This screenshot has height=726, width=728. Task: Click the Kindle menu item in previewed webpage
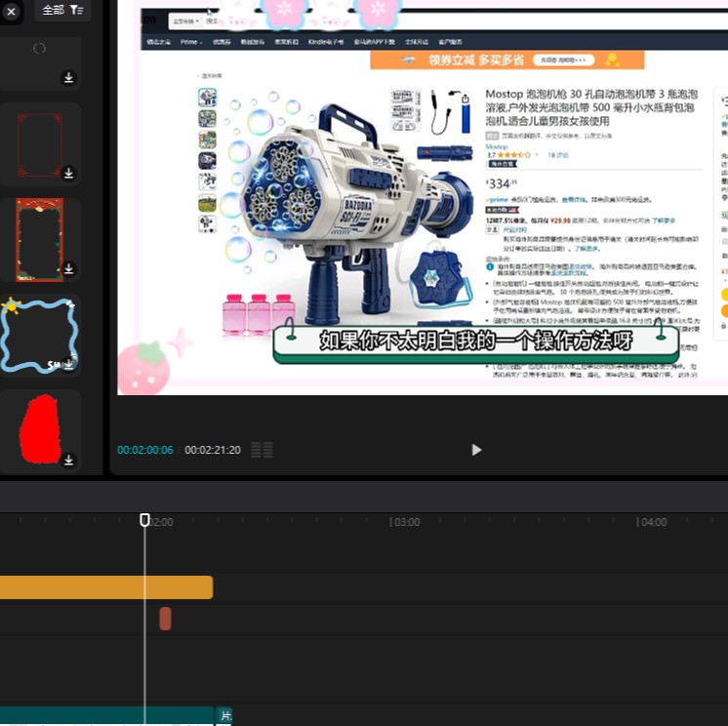(x=326, y=42)
